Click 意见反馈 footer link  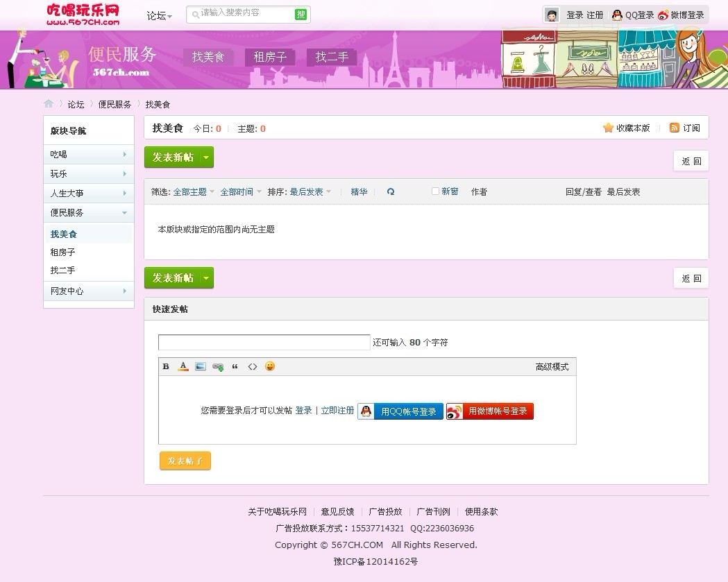[337, 511]
